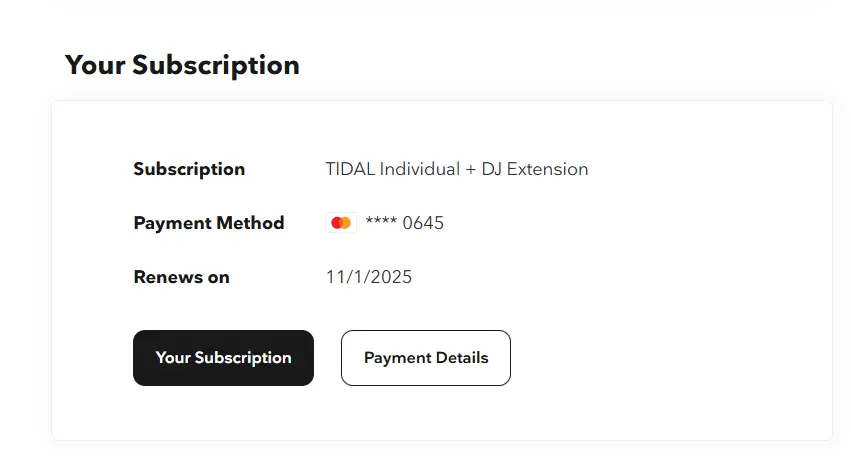Select the renewal date 11/1/2025
The height and width of the screenshot is (464, 851).
pos(369,277)
